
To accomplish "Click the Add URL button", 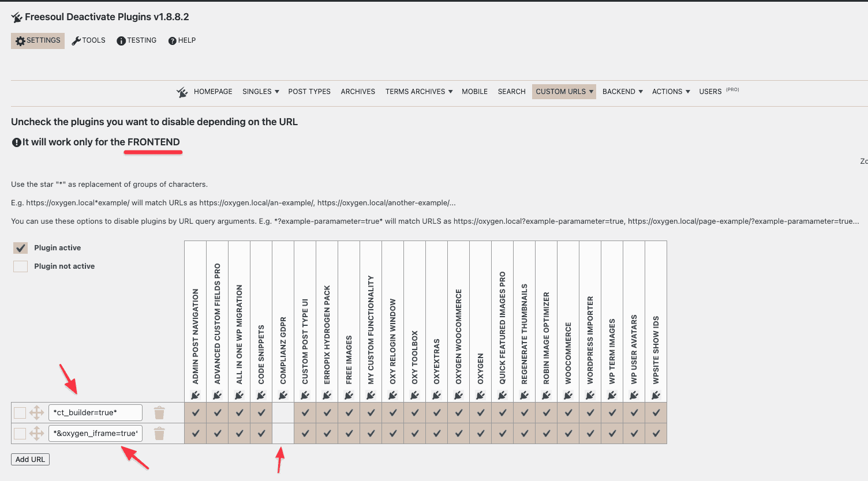I will coord(30,460).
